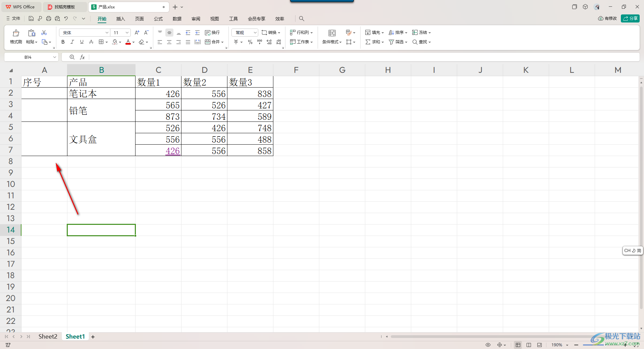This screenshot has width=644, height=349.
Task: Open the font color dropdown arrow
Action: (x=133, y=42)
